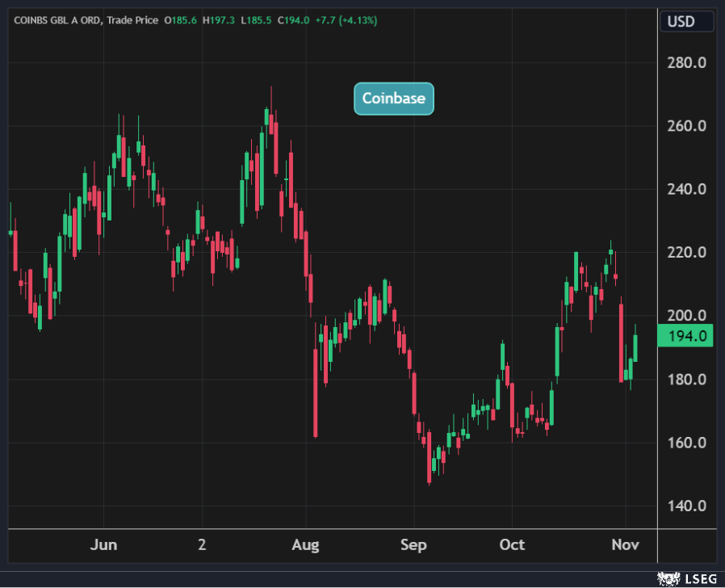Click the Nov label on time axis
The height and width of the screenshot is (588, 725).
625,545
